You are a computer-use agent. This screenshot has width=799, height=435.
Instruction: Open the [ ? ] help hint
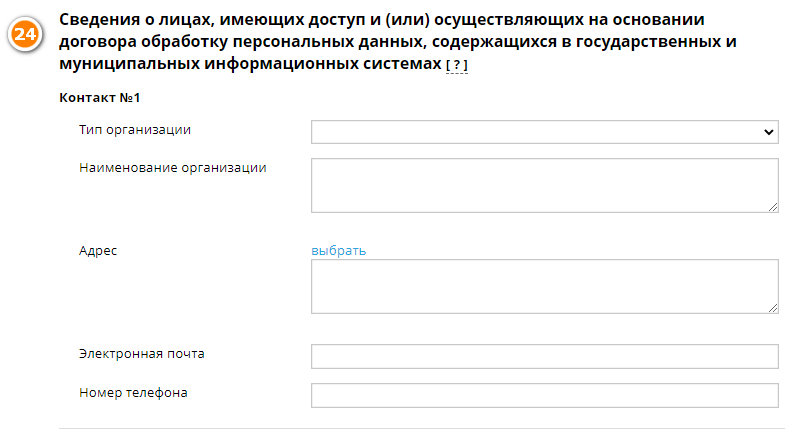pyautogui.click(x=457, y=65)
